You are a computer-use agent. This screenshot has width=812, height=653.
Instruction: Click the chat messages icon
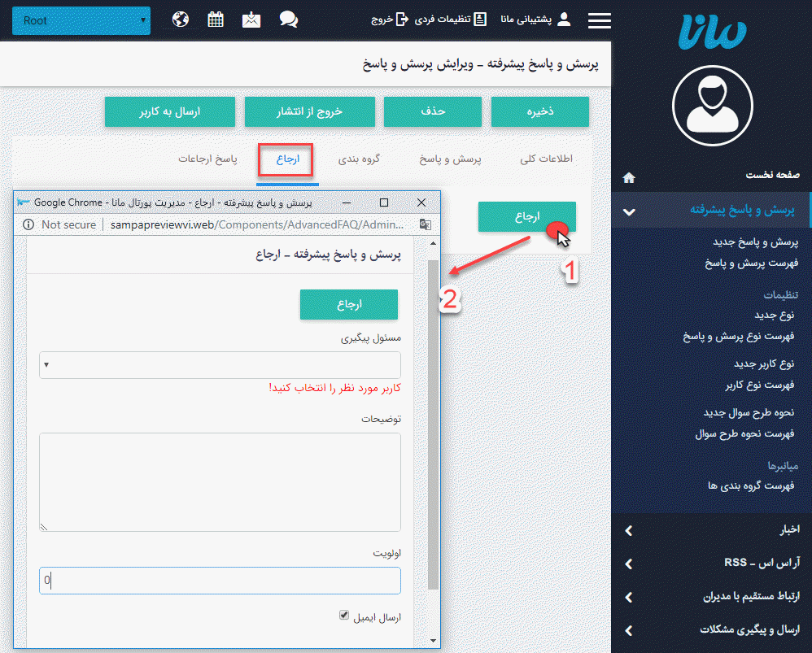pyautogui.click(x=288, y=18)
